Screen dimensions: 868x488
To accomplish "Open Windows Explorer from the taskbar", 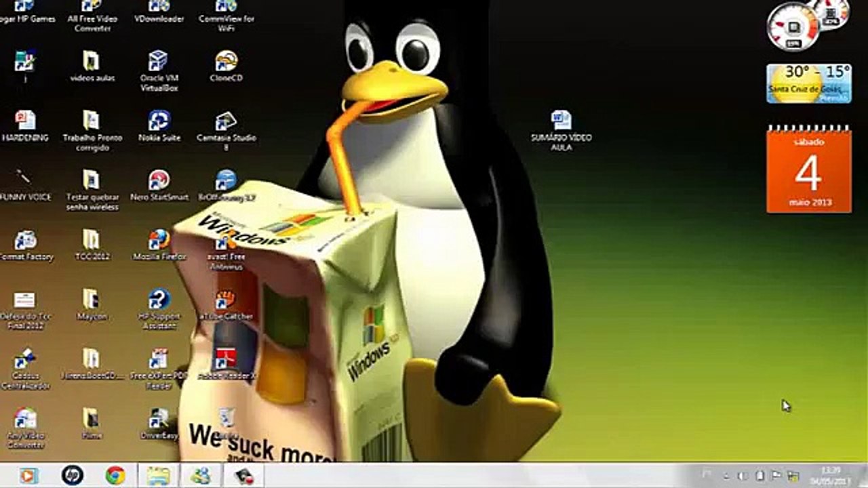I will 158,476.
